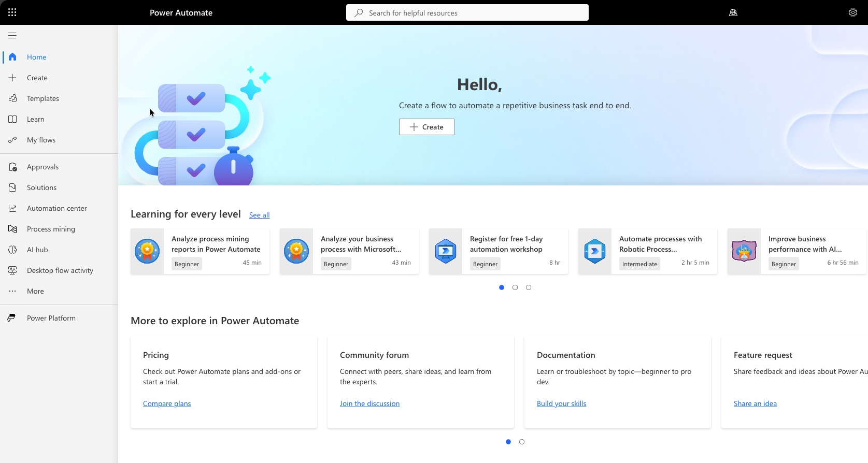Viewport: 868px width, 463px height.
Task: Click the Solutions icon
Action: 12,187
